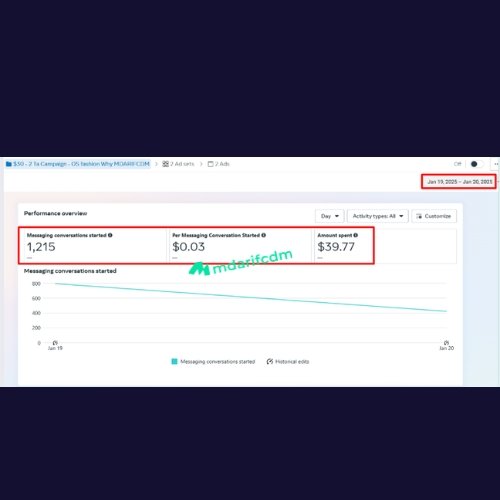Click the Customize button

(434, 216)
